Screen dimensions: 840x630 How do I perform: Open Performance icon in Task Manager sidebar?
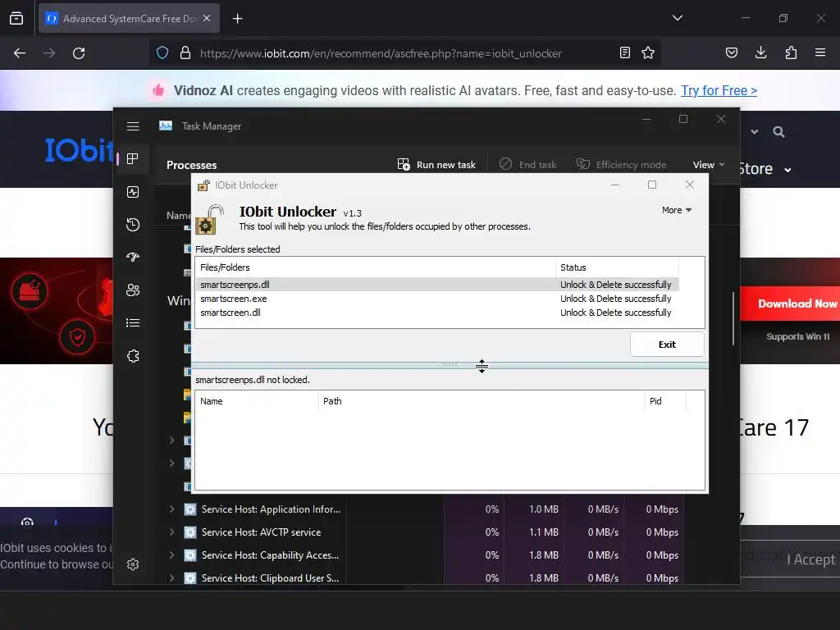pyautogui.click(x=133, y=192)
